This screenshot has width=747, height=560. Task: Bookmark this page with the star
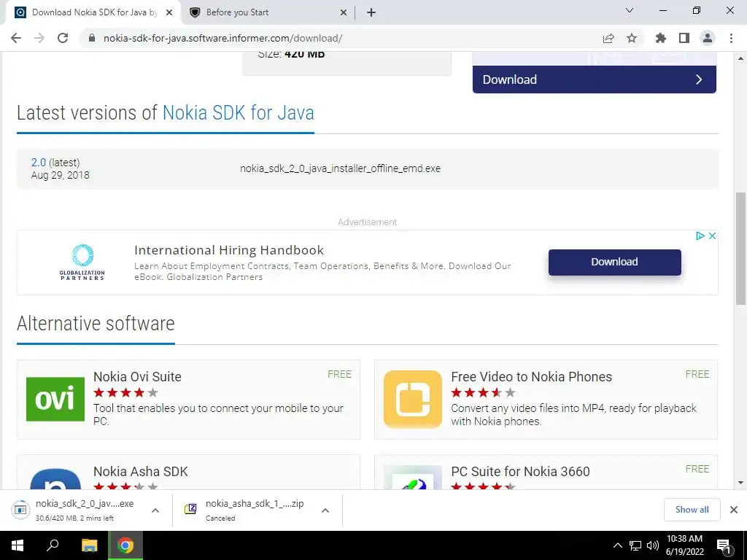[x=632, y=38]
